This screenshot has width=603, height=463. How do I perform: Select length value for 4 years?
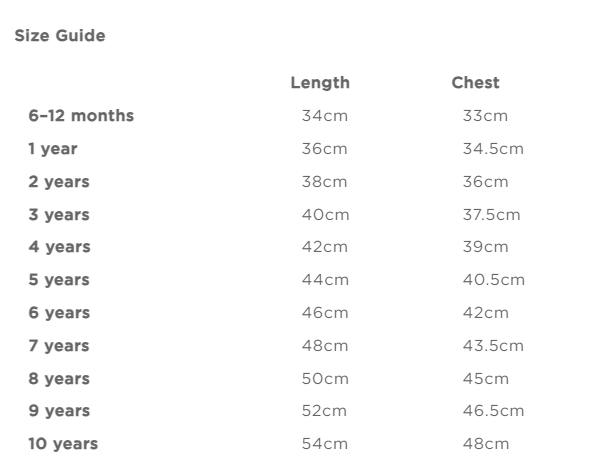click(325, 247)
